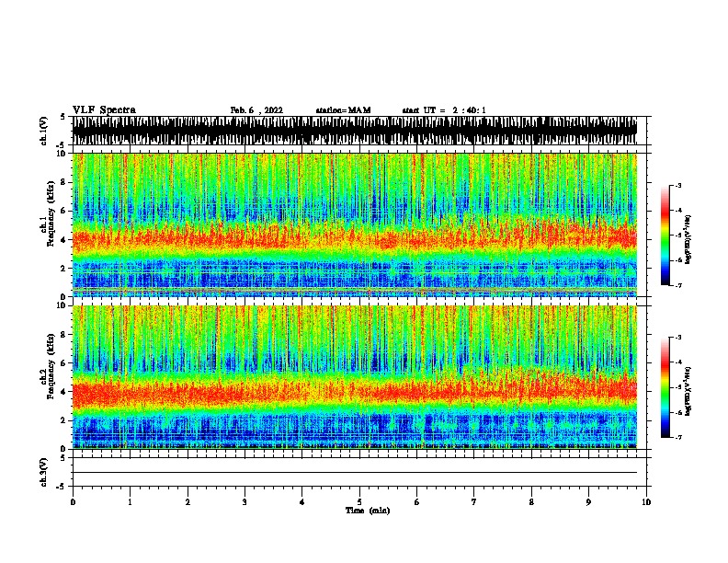Click the ch.1(V) waveform axis label
The image size is (728, 563).
[43, 131]
